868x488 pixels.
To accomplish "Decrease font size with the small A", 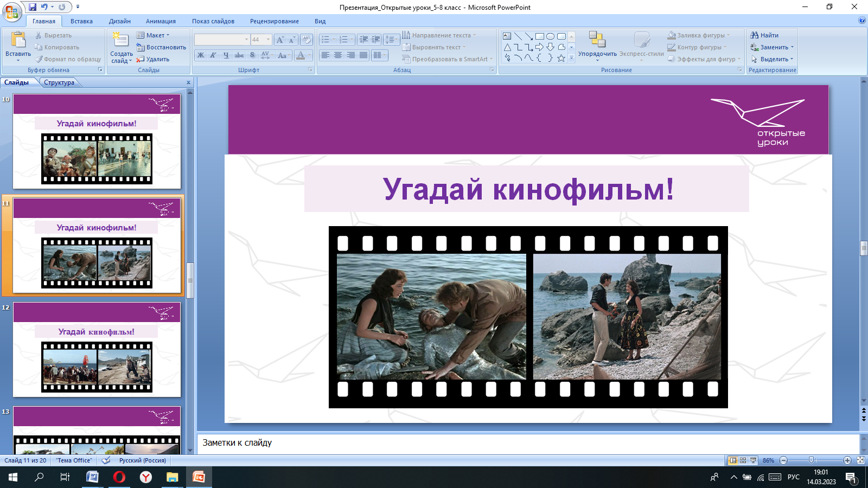I will pos(292,40).
